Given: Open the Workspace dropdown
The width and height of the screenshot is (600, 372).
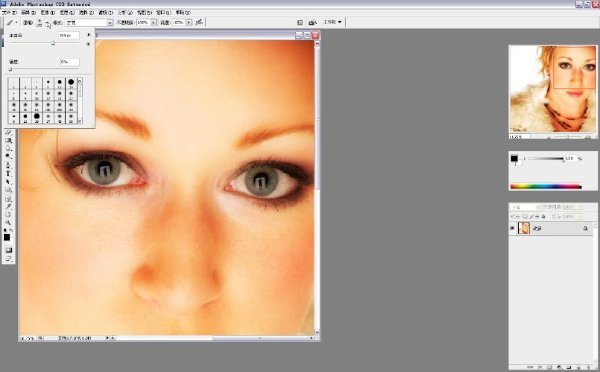Looking at the screenshot, I should click(x=332, y=22).
